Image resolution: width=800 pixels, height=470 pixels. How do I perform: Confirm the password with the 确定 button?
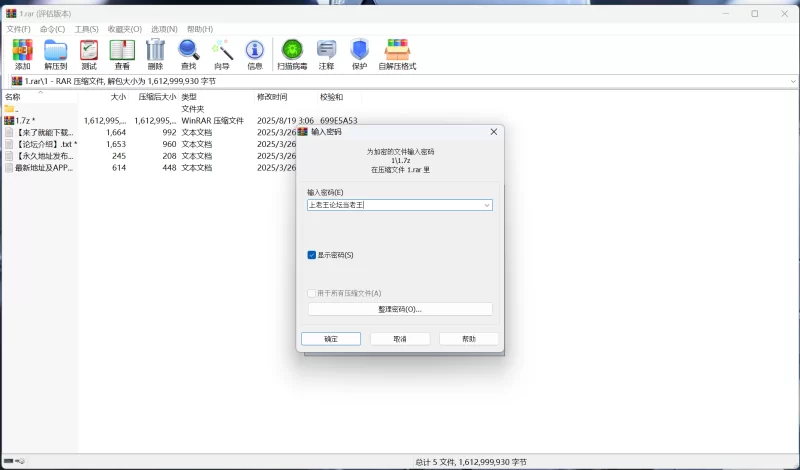331,339
